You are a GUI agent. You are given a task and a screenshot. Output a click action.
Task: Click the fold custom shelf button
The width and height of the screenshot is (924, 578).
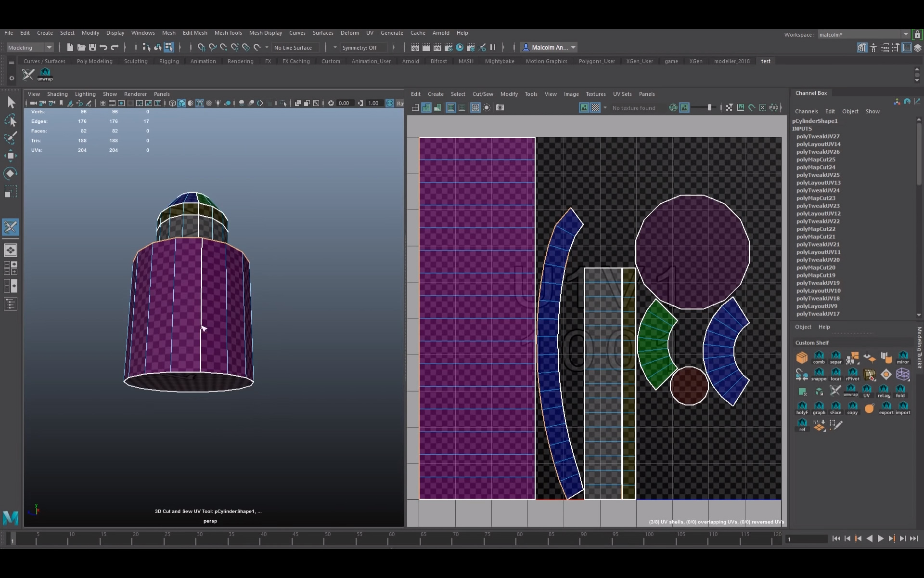coord(900,391)
